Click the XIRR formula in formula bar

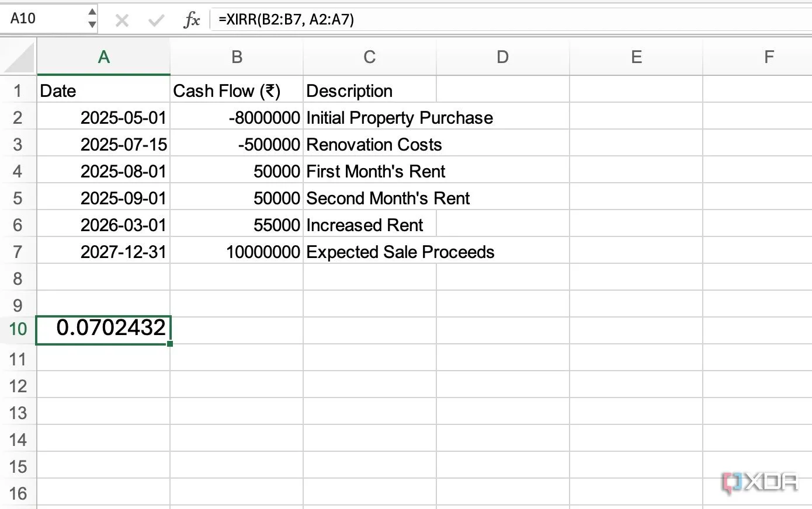point(286,20)
